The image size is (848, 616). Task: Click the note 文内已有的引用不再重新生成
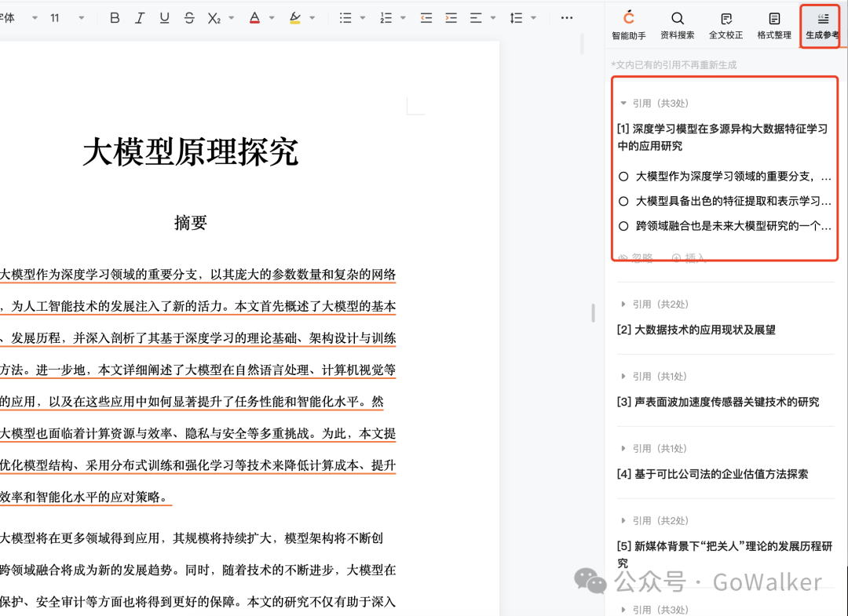(x=674, y=65)
